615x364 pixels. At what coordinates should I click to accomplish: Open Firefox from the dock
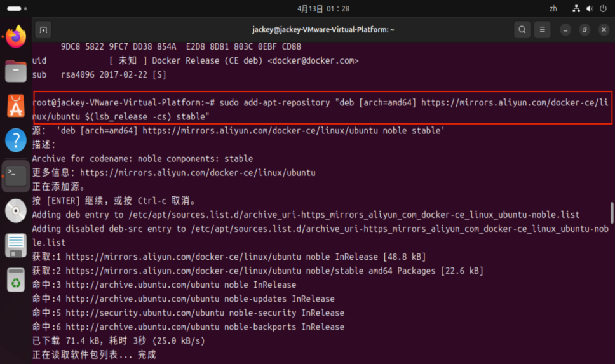(x=16, y=36)
